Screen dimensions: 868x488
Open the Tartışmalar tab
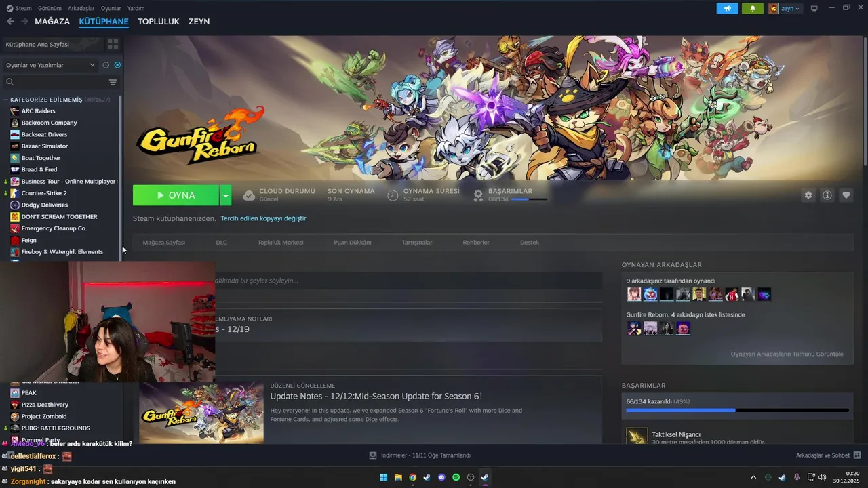click(417, 243)
